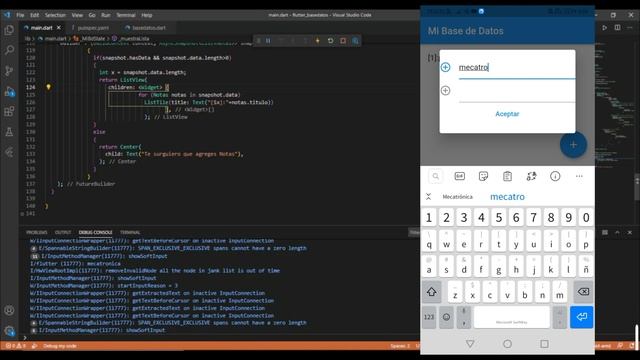Dismiss suggestions with the X icon

pos(428,197)
